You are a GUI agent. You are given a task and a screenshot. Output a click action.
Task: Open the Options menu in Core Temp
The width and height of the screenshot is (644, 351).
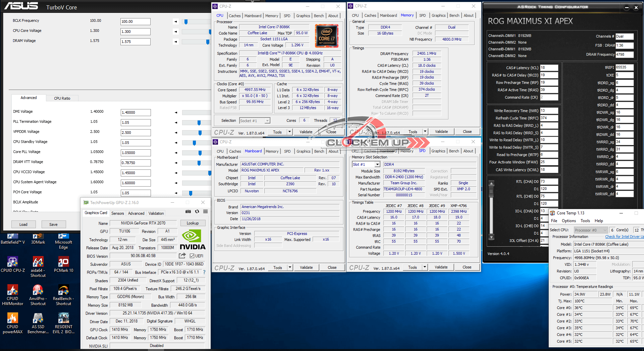pos(569,221)
